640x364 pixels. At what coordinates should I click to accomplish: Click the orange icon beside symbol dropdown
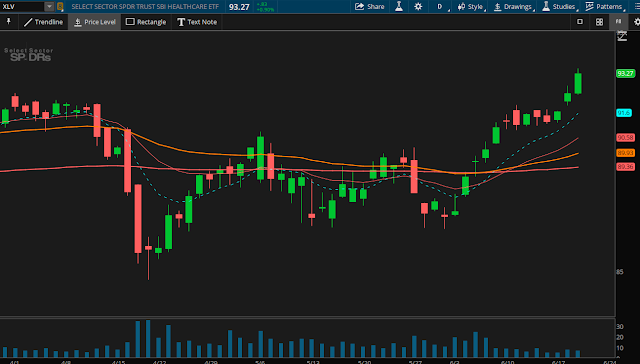point(60,7)
